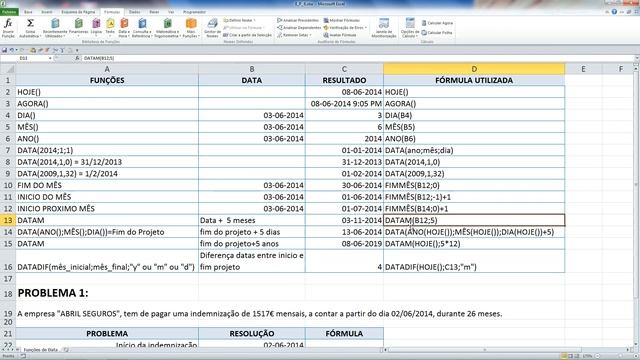Switch to the Dados tab

134,12
